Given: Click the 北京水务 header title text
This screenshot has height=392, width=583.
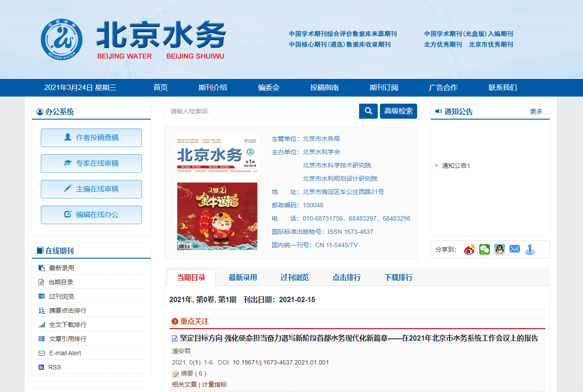Looking at the screenshot, I should [161, 35].
